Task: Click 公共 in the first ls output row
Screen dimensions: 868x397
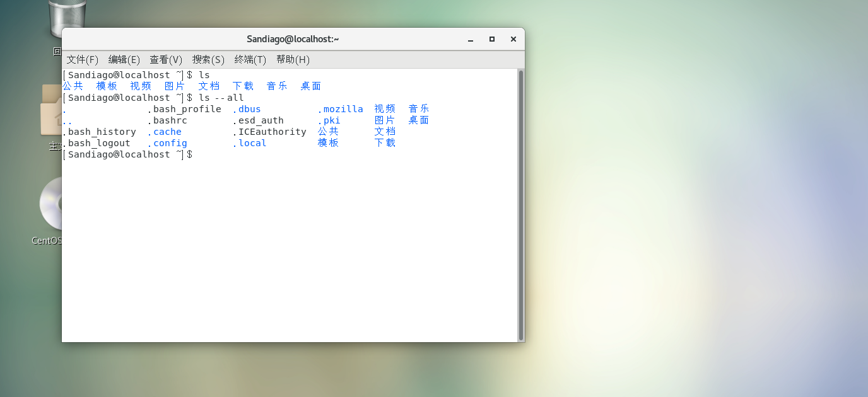Action: tap(73, 86)
